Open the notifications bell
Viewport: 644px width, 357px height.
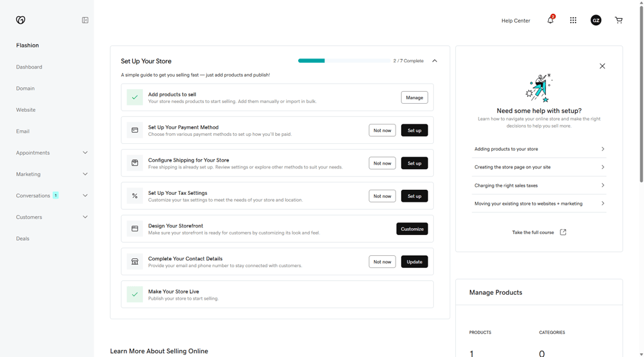pyautogui.click(x=550, y=19)
